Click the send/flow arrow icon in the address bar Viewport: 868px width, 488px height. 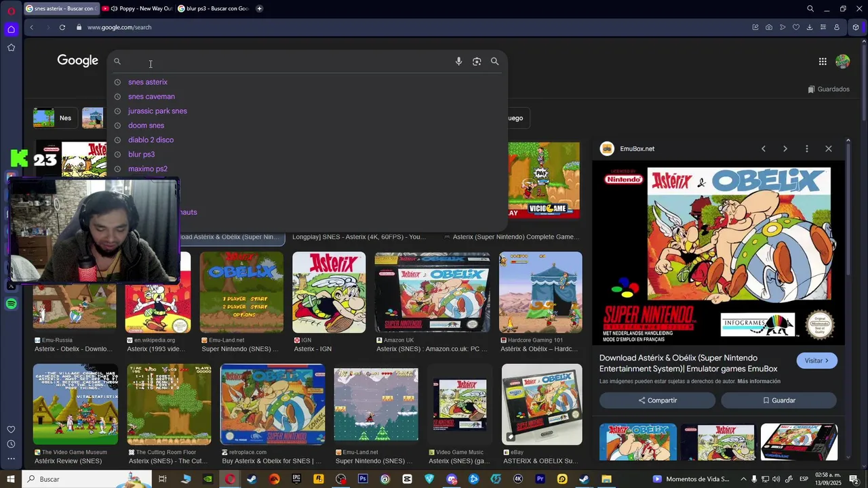(783, 27)
